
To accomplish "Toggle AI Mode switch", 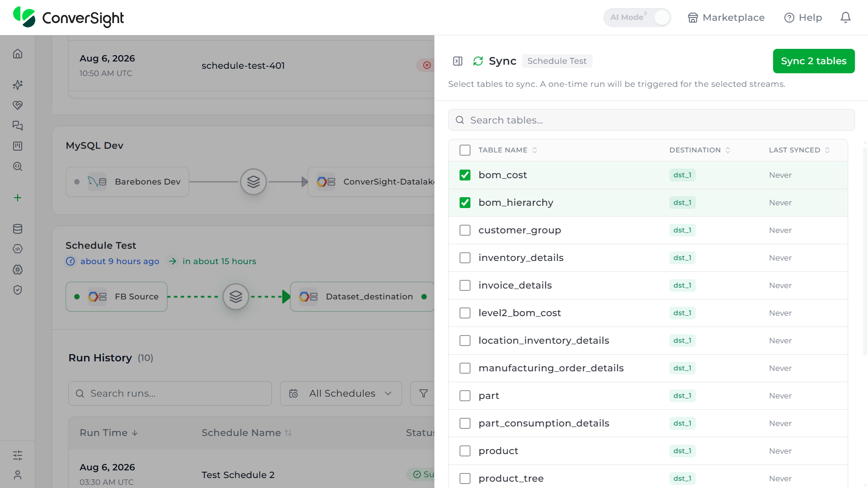I will click(x=637, y=18).
